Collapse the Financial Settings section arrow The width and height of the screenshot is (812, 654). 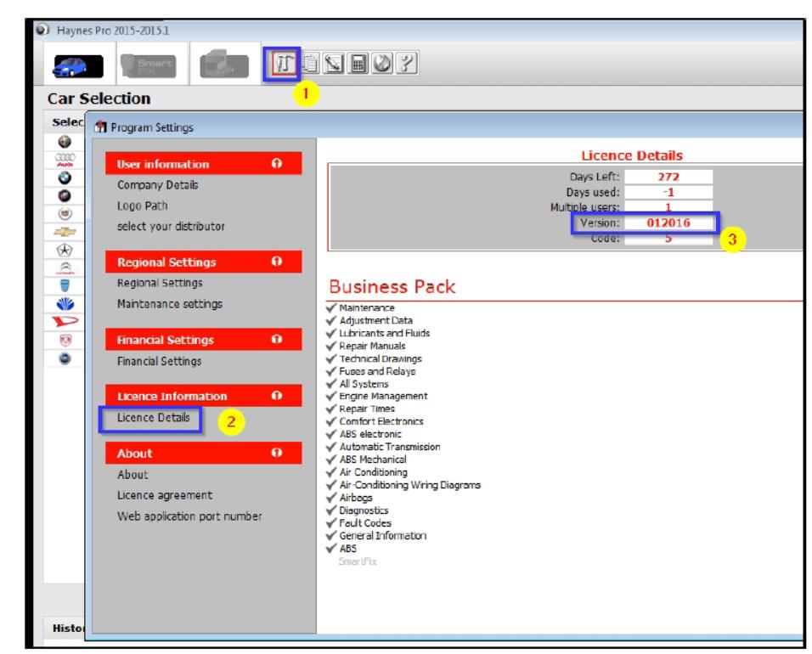pos(277,339)
